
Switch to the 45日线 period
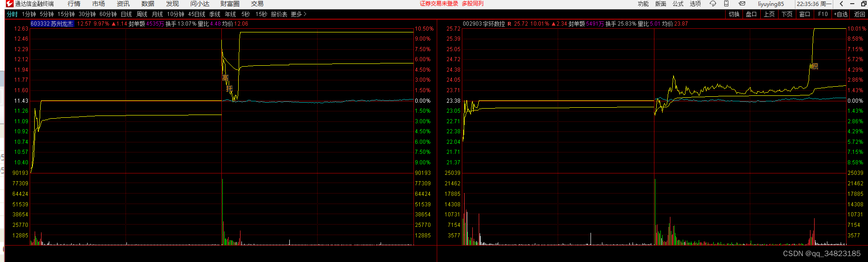coord(197,14)
